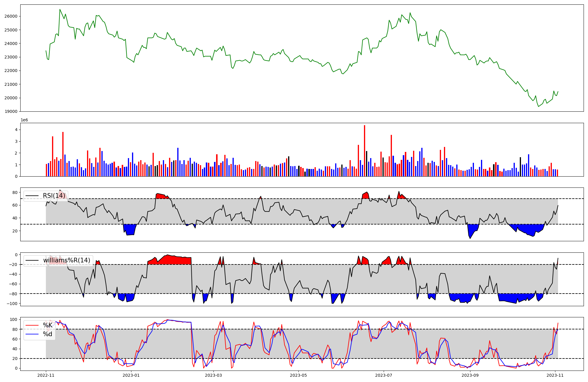Click the black RSI legend line sample
This screenshot has height=382, width=588.
[x=32, y=196]
